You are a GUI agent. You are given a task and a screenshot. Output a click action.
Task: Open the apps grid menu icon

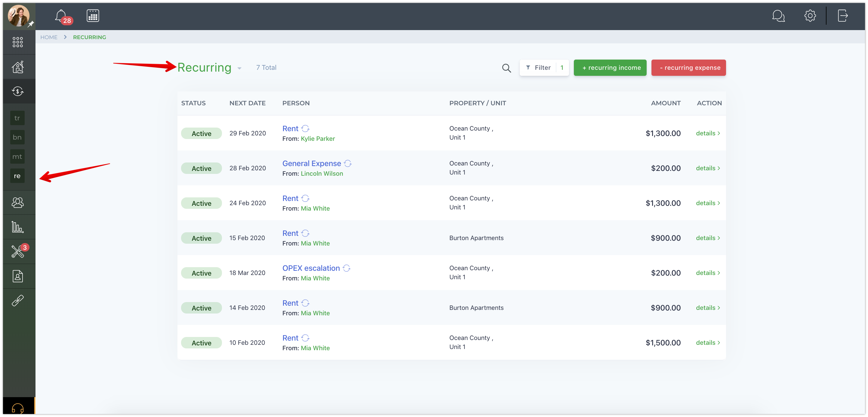coord(17,42)
